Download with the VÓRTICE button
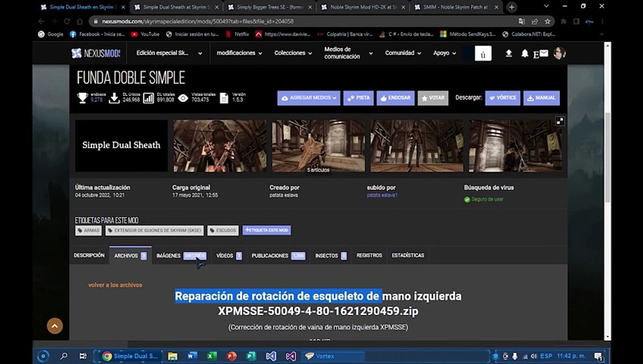Screen dimensions: 643x364 (x=502, y=98)
